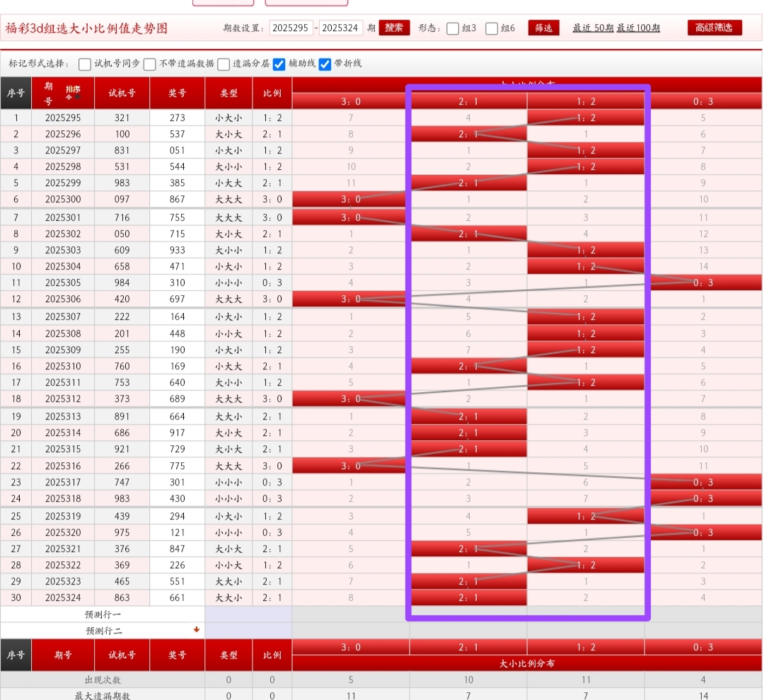The width and height of the screenshot is (764, 700).
Task: Click prize number 273 in first row
Action: (177, 117)
